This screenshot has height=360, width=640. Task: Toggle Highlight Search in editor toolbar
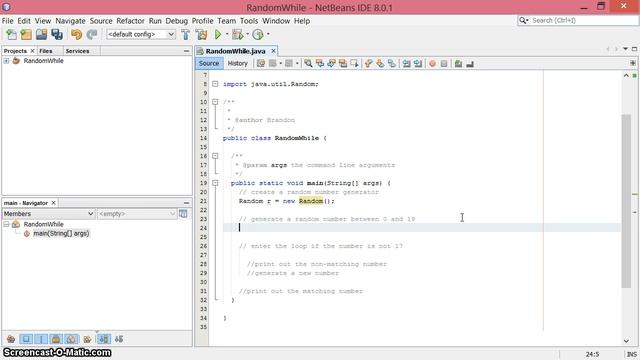click(343, 64)
